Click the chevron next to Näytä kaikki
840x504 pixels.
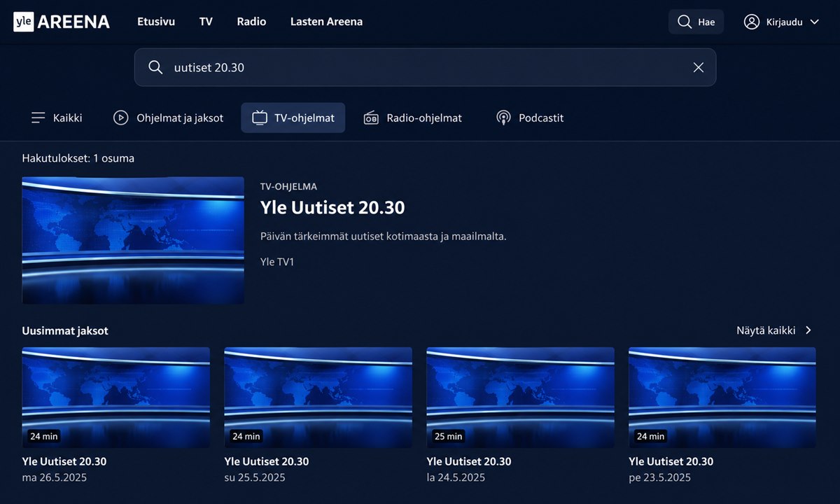click(x=808, y=330)
